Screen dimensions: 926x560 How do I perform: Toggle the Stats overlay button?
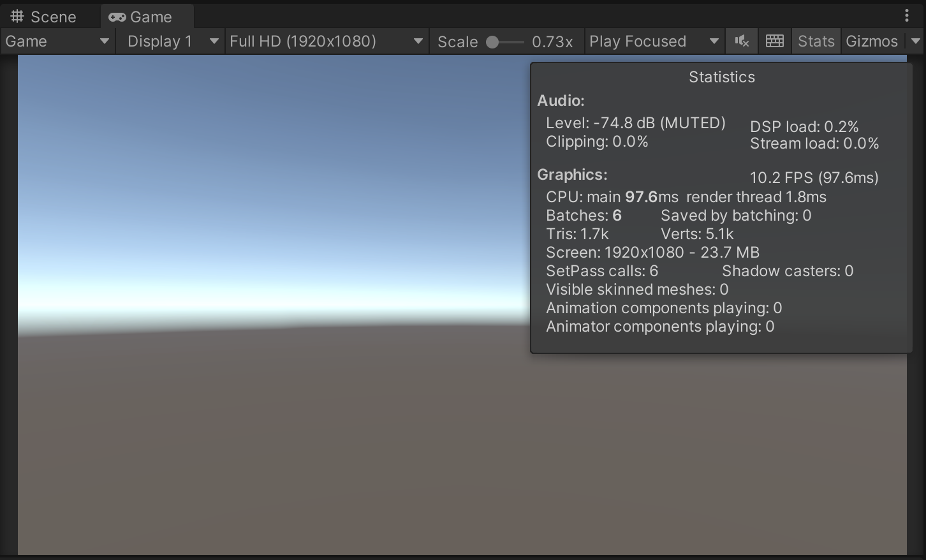816,41
